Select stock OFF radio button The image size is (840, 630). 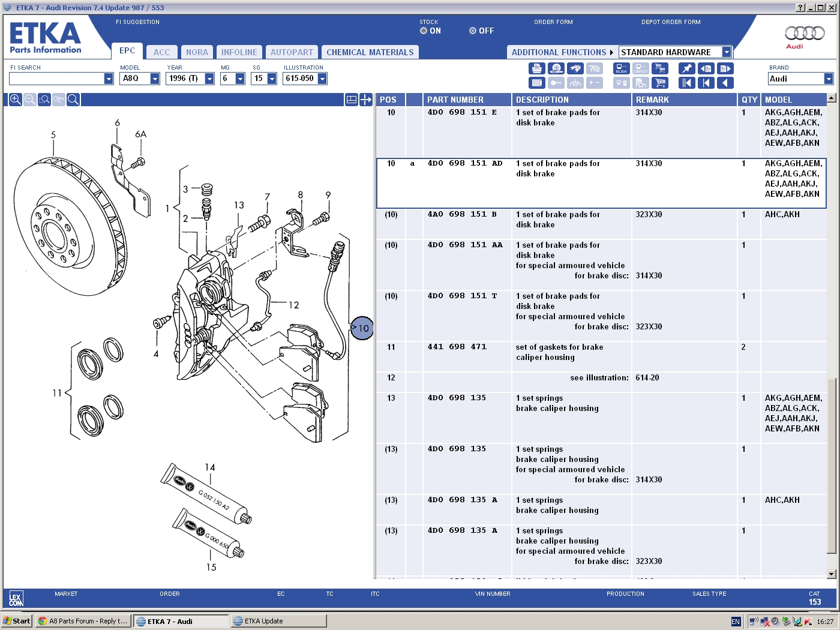tap(473, 31)
